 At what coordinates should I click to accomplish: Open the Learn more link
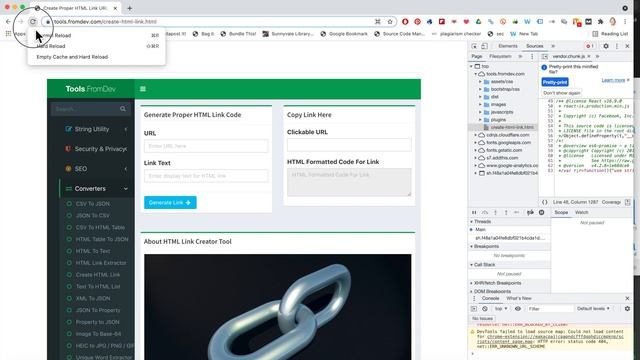click(613, 80)
